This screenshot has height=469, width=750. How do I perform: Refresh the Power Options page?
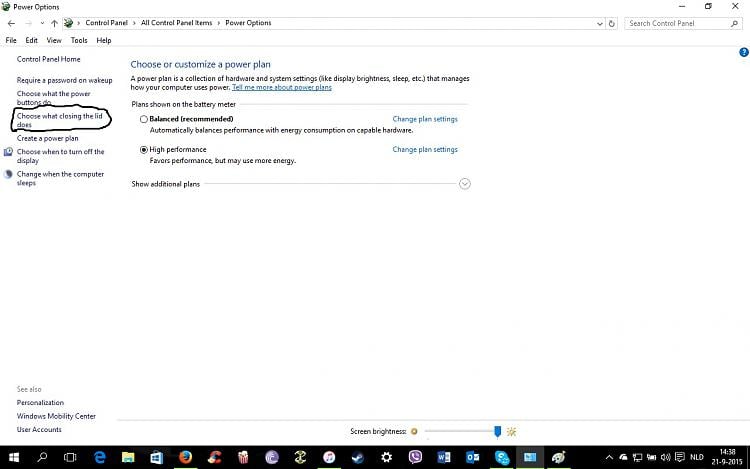pos(612,23)
